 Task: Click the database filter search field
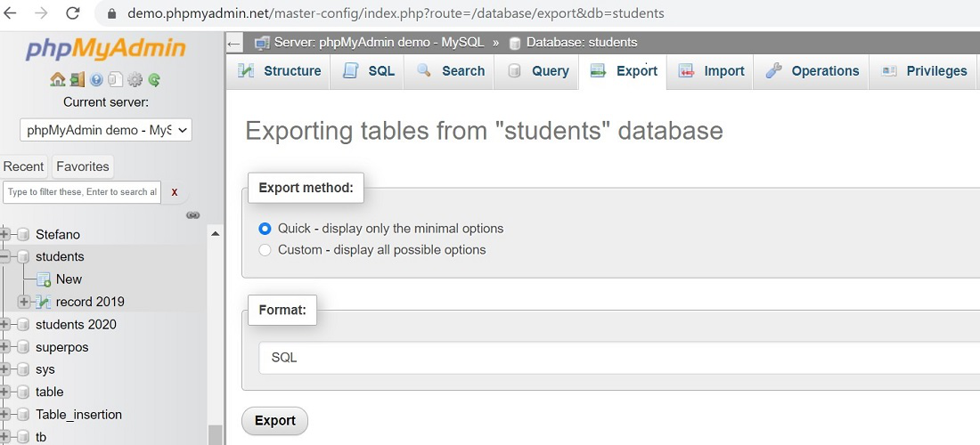click(x=82, y=192)
